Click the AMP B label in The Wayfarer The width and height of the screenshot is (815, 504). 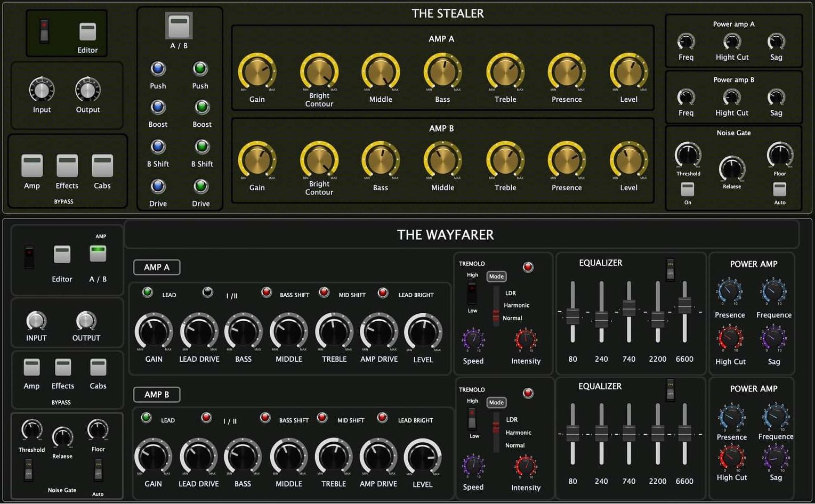(156, 394)
